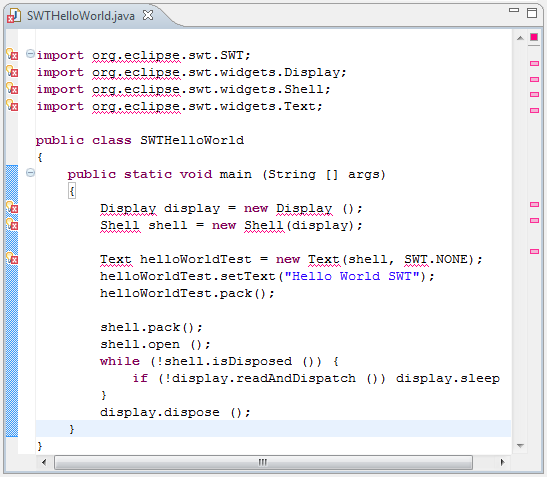Click the error marker beside the widgets.Display import
The height and width of the screenshot is (477, 547).
(12, 72)
